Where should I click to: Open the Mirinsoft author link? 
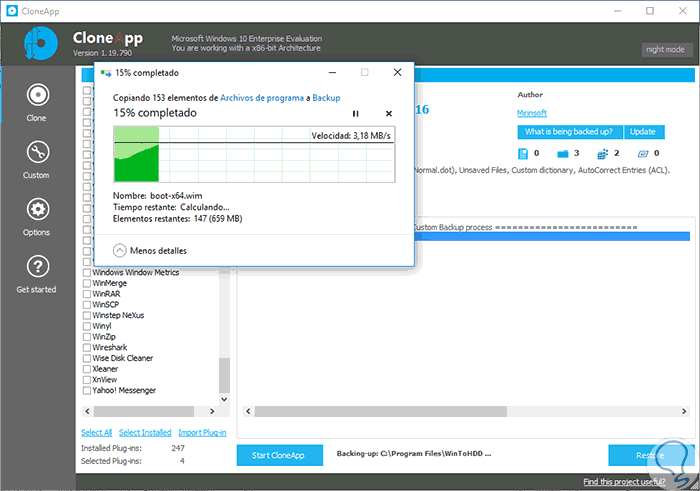point(532,113)
